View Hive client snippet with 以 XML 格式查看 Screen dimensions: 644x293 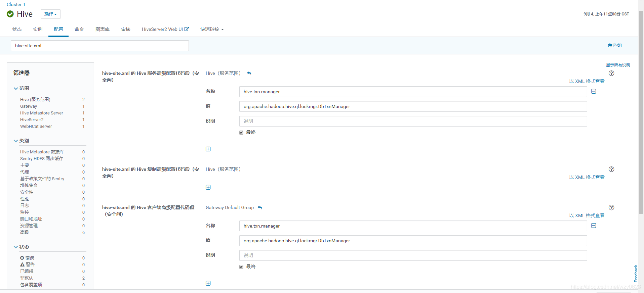click(x=587, y=215)
